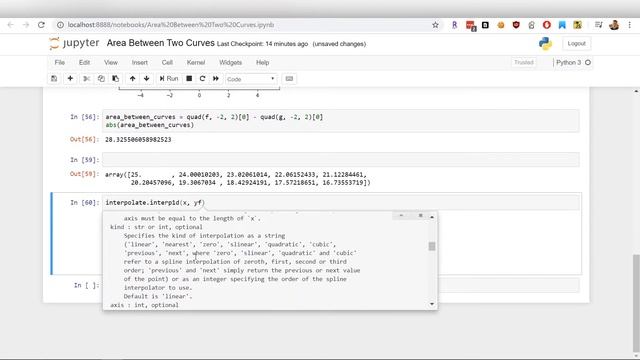This screenshot has height=360, width=640.
Task: Click the tooltip scrollbar thumb
Action: pyautogui.click(x=432, y=246)
